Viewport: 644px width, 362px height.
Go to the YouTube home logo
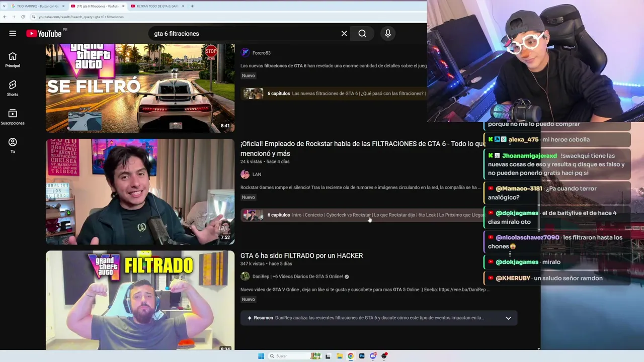[x=44, y=34]
